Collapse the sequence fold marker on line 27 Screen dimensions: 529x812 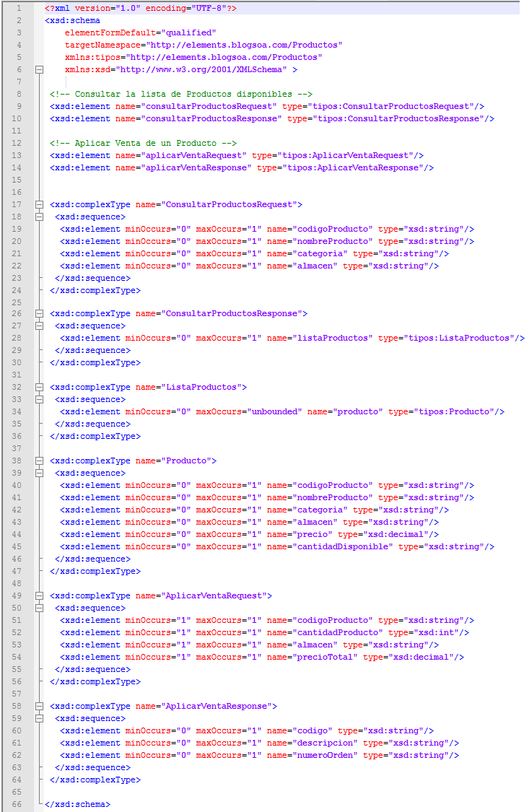click(39, 326)
